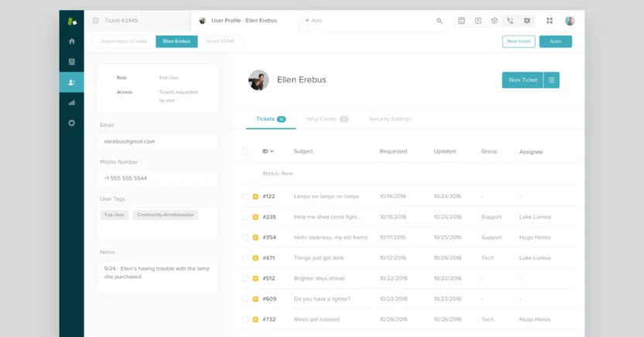
Task: Click the Next ticket button
Action: tap(518, 41)
